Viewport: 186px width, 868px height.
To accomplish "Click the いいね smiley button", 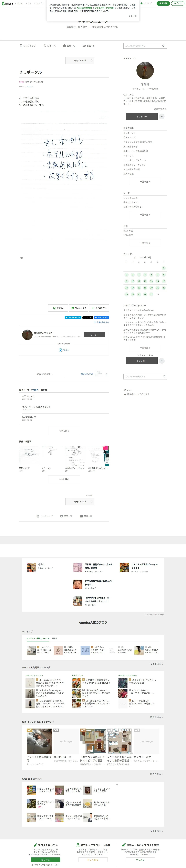I will tap(58, 308).
